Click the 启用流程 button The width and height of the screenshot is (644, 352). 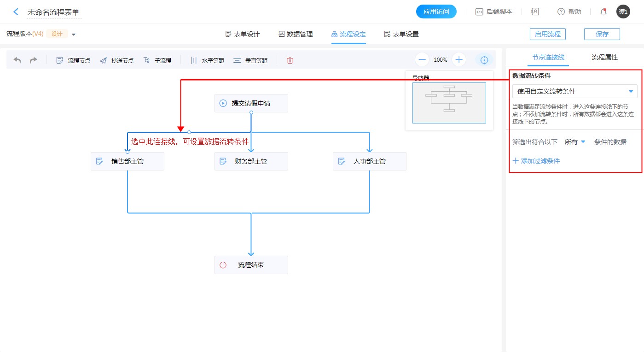click(x=547, y=34)
